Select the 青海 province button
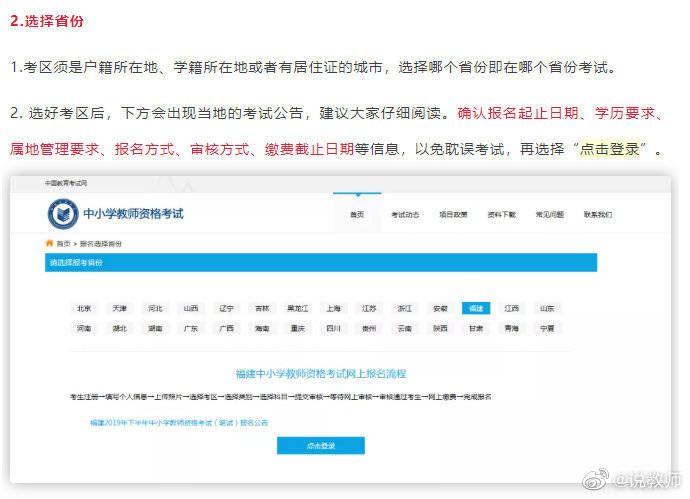The image size is (690, 499). click(x=512, y=328)
